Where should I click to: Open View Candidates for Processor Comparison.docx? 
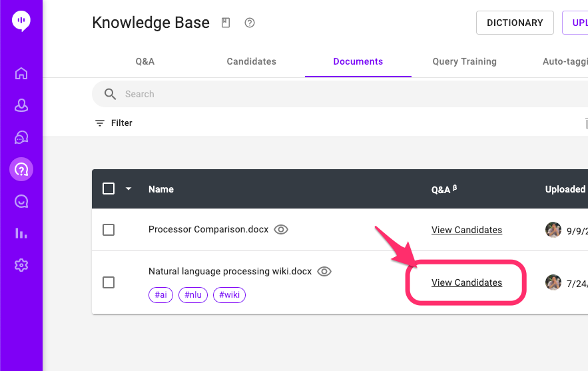[467, 230]
